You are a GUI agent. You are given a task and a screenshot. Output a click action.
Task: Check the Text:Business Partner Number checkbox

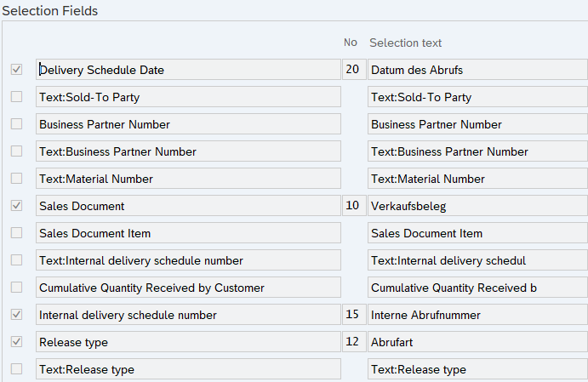[x=16, y=151]
